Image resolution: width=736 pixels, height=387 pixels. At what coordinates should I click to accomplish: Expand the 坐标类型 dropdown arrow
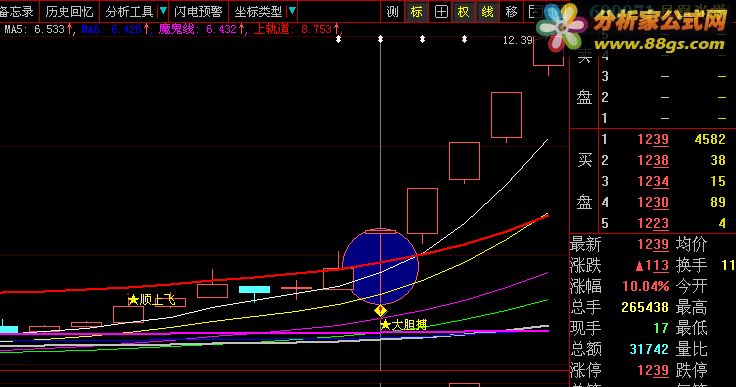click(292, 11)
